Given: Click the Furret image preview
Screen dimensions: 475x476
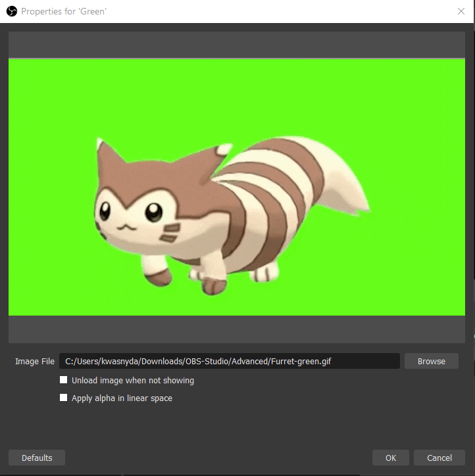Looking at the screenshot, I should [x=237, y=187].
